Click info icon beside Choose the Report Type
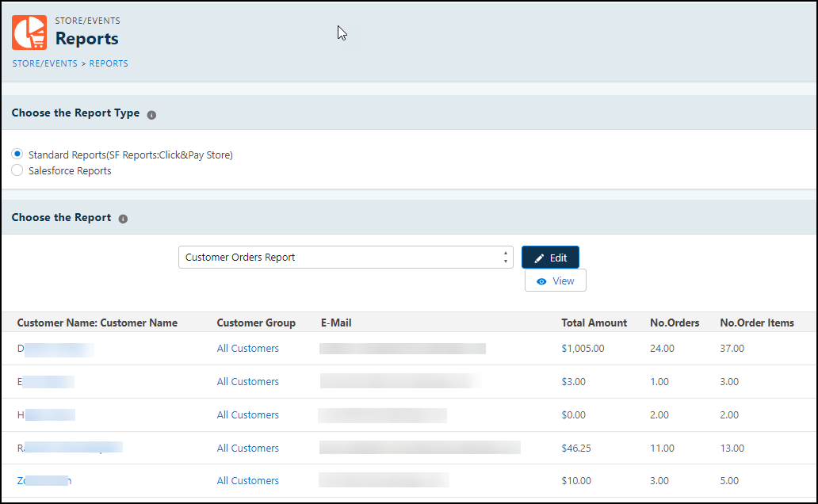The image size is (818, 504). 151,114
